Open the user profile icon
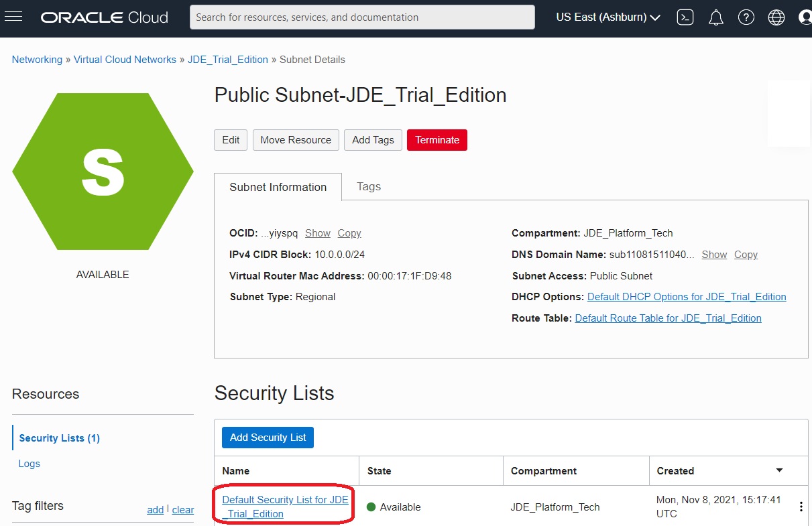Viewport: 812px width, 526px height. pos(805,17)
